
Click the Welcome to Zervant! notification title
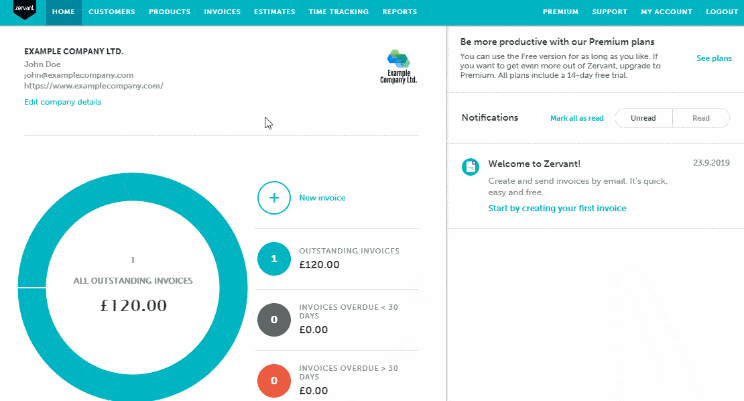pos(534,164)
